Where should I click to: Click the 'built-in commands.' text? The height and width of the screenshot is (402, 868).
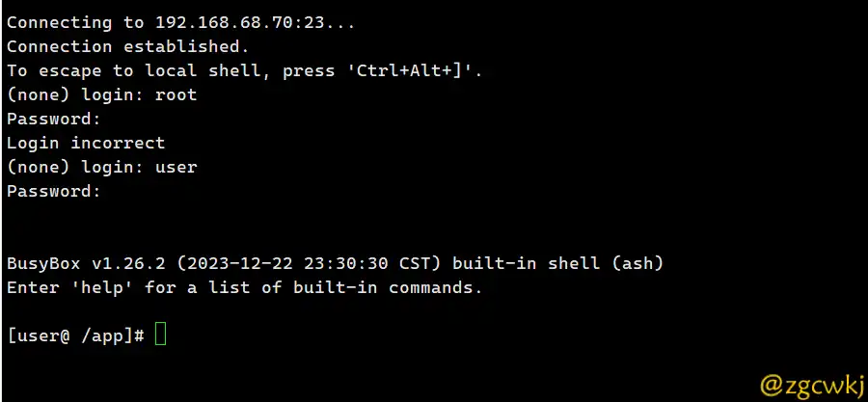(388, 287)
